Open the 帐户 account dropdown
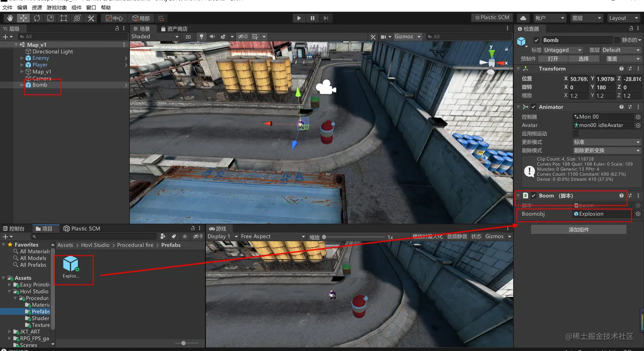Screen dimensions: 644x351 point(550,18)
